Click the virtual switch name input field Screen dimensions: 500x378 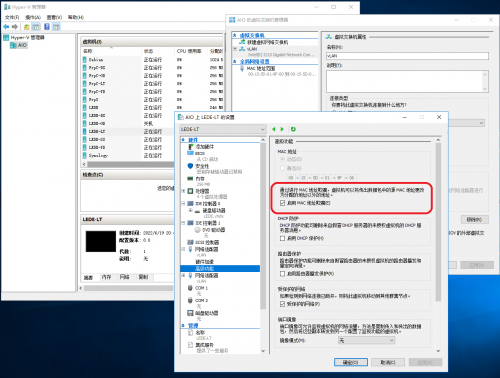point(407,56)
